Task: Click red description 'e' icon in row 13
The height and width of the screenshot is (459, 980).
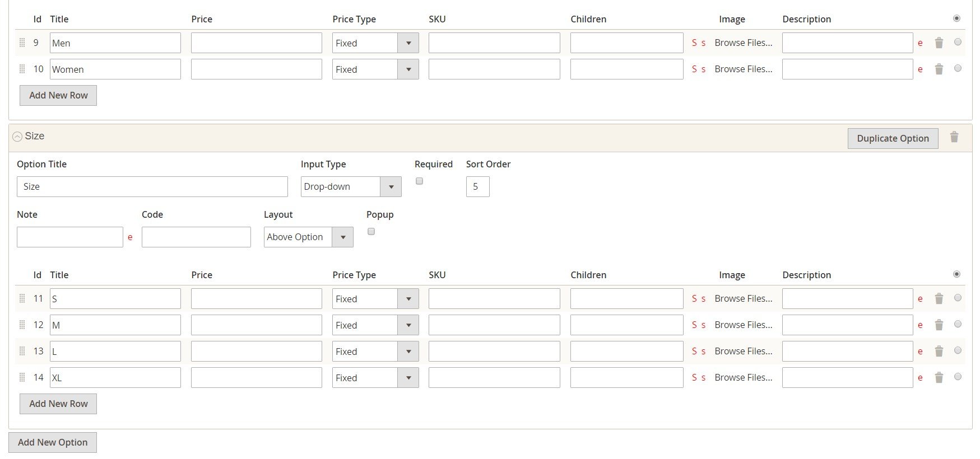Action: [920, 352]
